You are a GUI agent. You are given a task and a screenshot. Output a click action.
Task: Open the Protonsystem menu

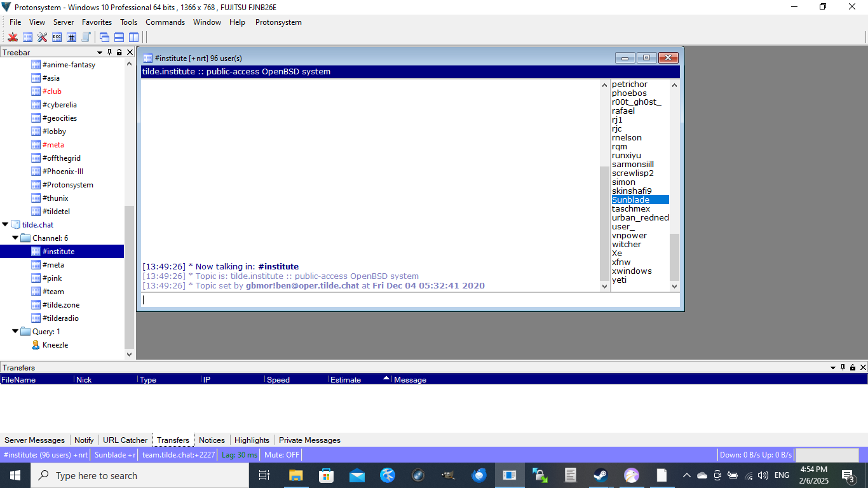pos(278,22)
